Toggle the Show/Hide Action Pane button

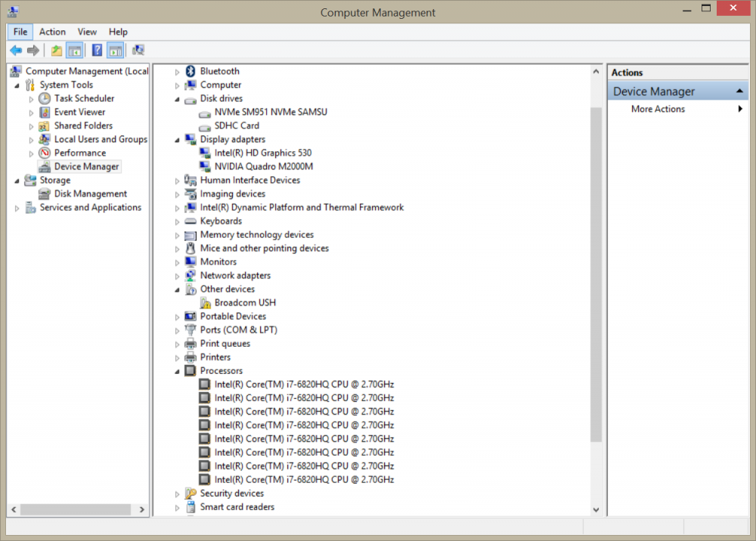115,51
